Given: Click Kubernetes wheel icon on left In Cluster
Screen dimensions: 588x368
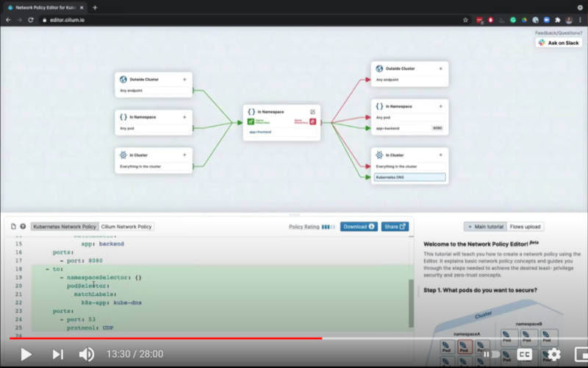Looking at the screenshot, I should point(123,155).
